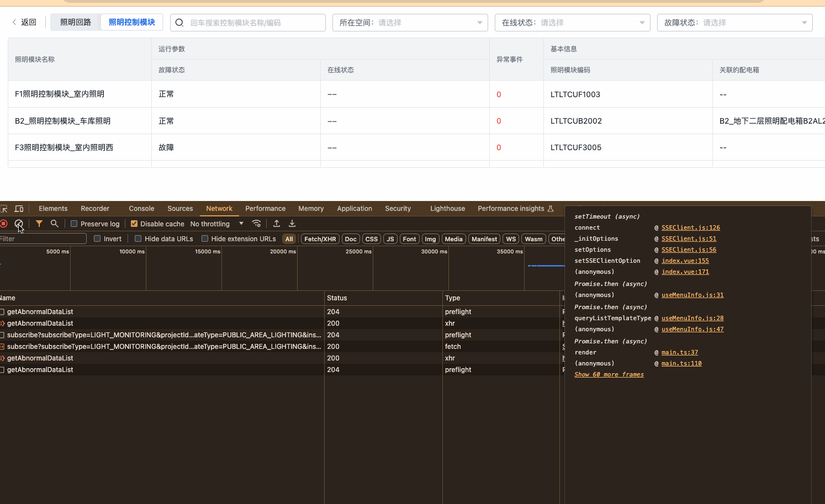The width and height of the screenshot is (825, 504).
Task: Open SSEClient.js:51 source link
Action: click(689, 238)
